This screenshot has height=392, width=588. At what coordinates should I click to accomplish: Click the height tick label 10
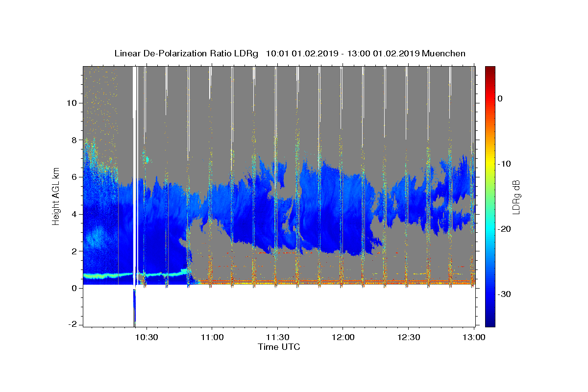[73, 103]
